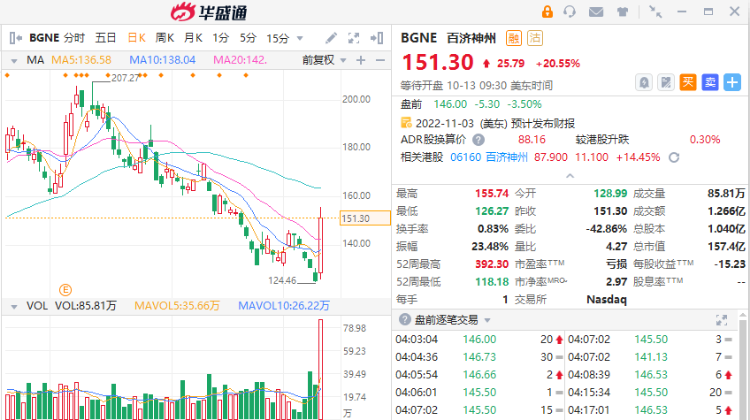
Task: Click the earnings calendar icon
Action: pyautogui.click(x=406, y=123)
